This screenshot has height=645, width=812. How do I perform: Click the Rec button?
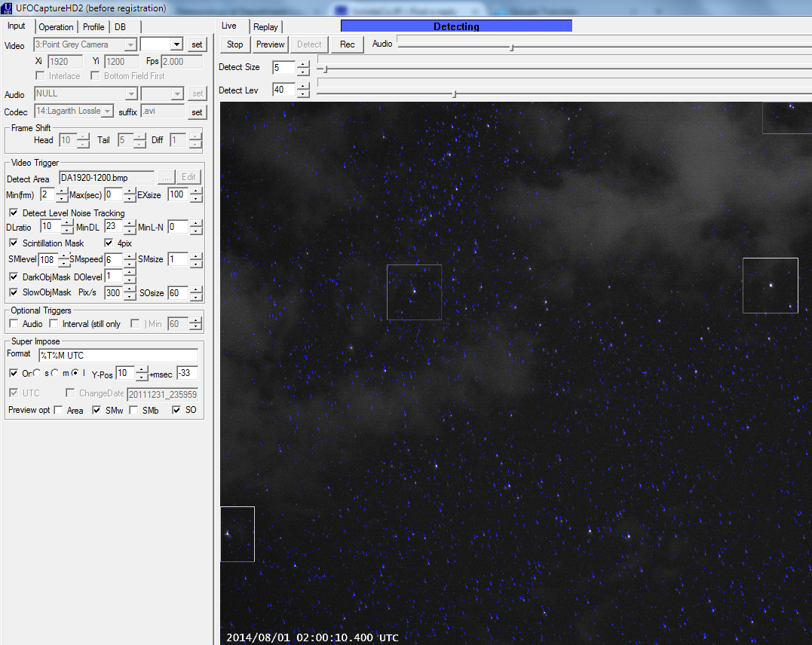347,44
